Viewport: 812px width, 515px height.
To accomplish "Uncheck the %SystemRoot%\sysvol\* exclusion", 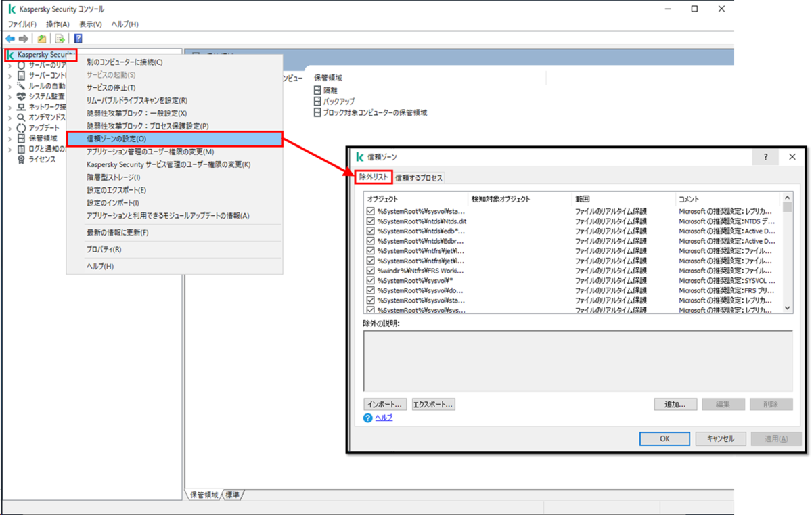I will [x=370, y=280].
